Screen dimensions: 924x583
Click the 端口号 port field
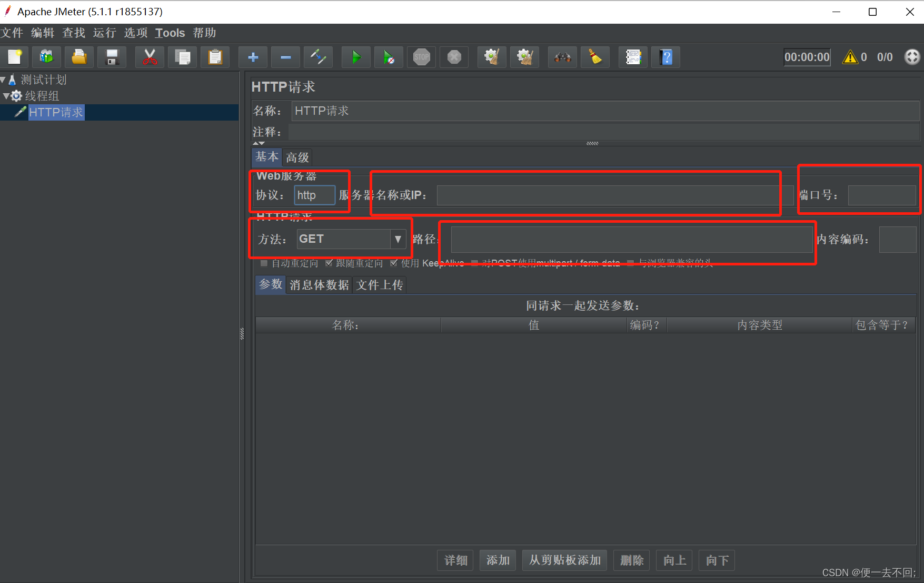tap(882, 195)
